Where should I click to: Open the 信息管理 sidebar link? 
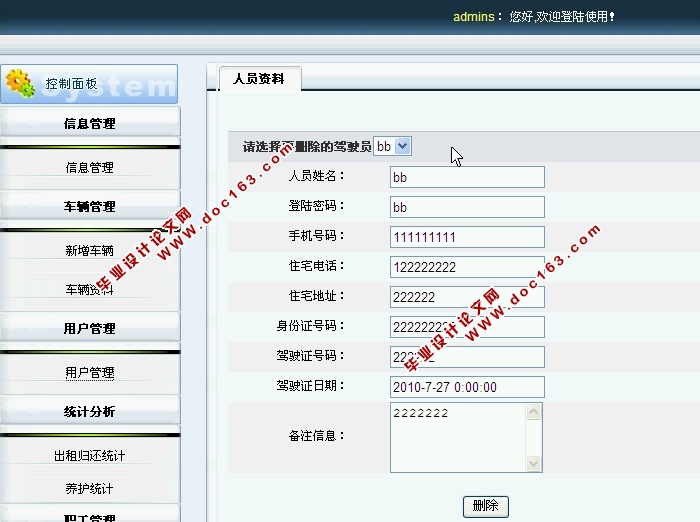(90, 167)
